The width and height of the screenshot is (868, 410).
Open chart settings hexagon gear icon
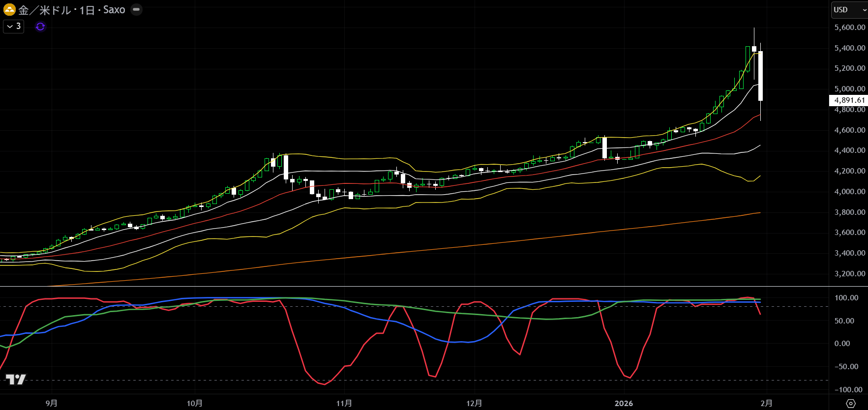851,403
